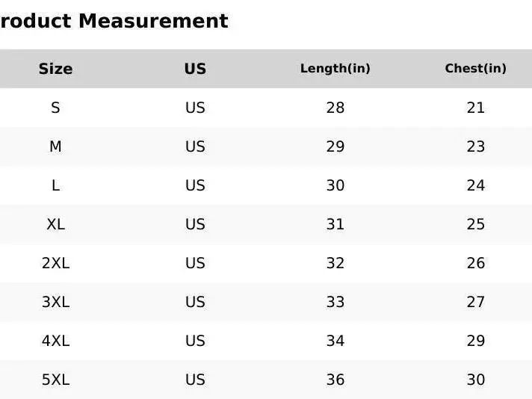The width and height of the screenshot is (532, 399).
Task: Select the 2XL size cell
Action: click(55, 263)
